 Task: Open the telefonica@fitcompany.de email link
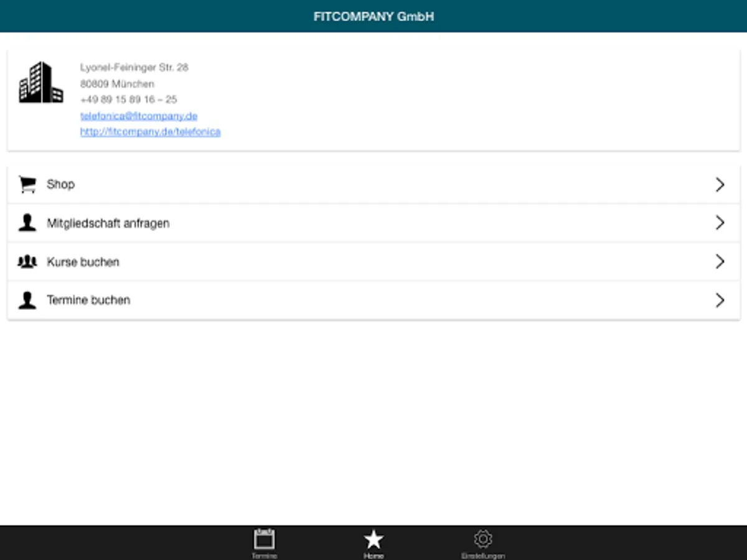tap(139, 116)
